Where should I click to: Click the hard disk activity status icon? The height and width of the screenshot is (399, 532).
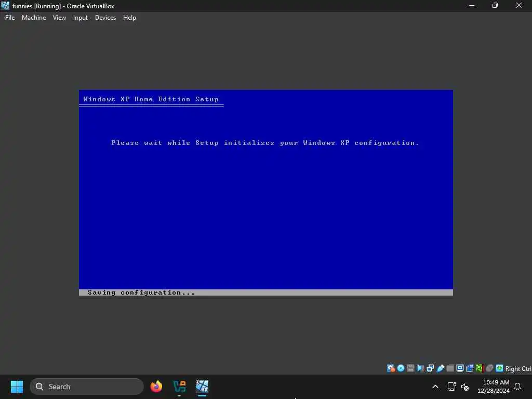point(391,368)
